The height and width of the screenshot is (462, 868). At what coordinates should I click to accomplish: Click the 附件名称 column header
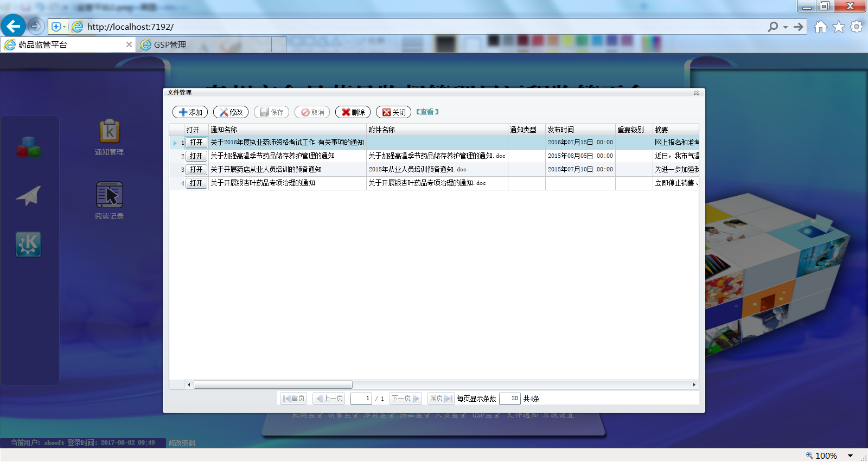pos(437,130)
